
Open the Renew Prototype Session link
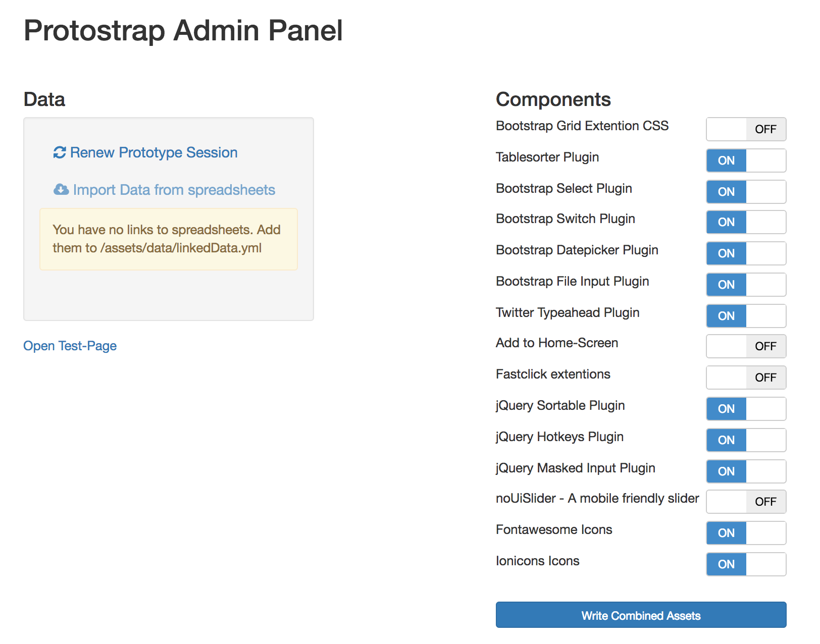pyautogui.click(x=153, y=152)
